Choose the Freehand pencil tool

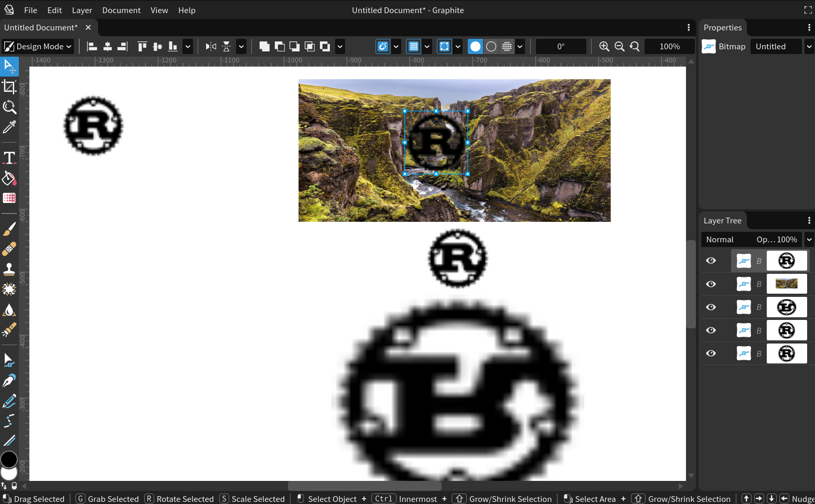coord(9,401)
